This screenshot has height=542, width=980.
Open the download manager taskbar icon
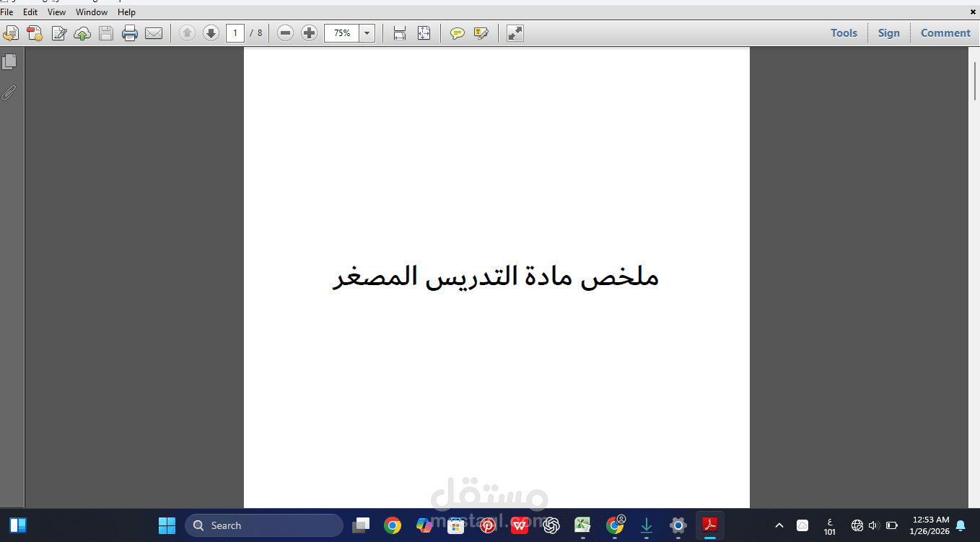[x=647, y=525]
